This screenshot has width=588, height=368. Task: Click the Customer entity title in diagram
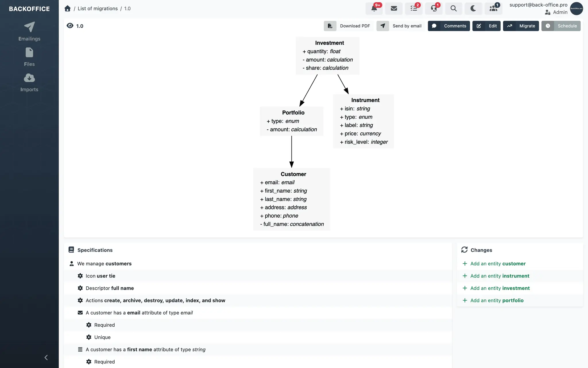click(293, 174)
